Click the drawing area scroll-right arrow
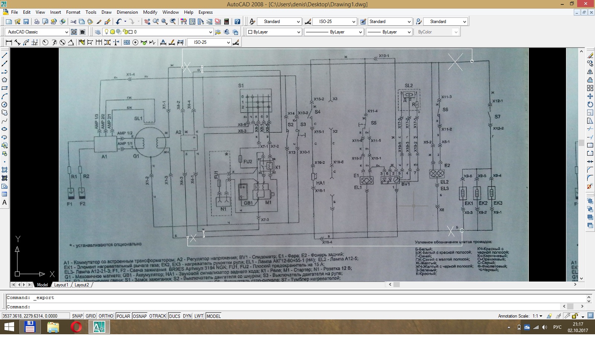This screenshot has width=595, height=364. pos(575,285)
